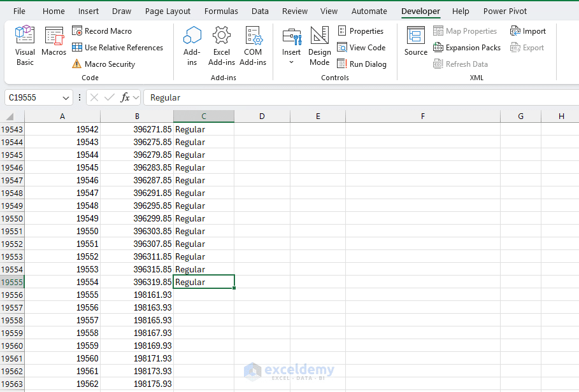Start Record Macro
Image resolution: width=579 pixels, height=392 pixels.
click(x=102, y=31)
